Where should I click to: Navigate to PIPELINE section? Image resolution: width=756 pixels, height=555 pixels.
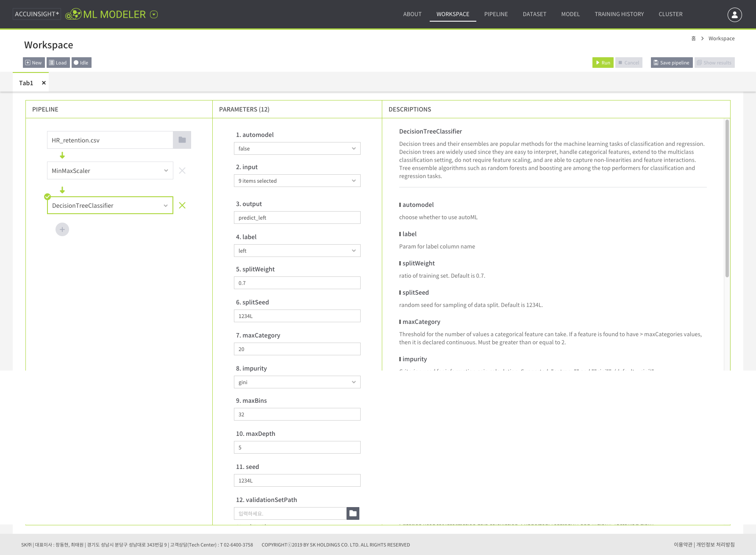pyautogui.click(x=496, y=14)
